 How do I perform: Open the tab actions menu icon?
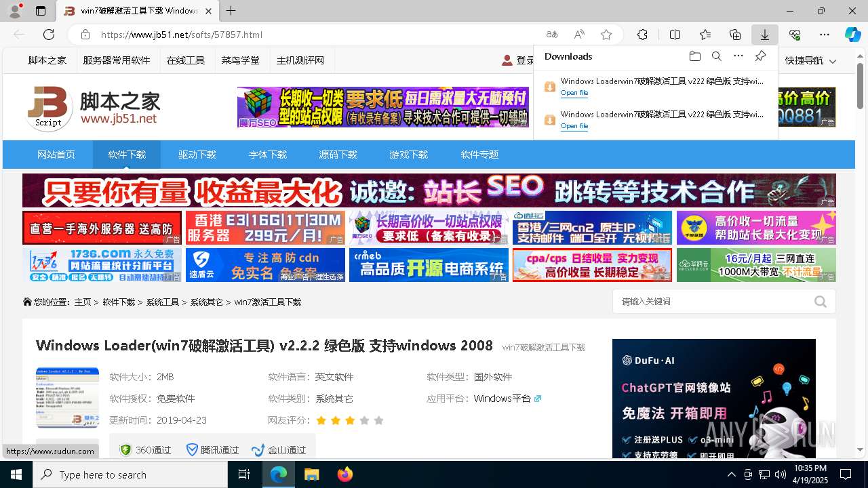(41, 11)
